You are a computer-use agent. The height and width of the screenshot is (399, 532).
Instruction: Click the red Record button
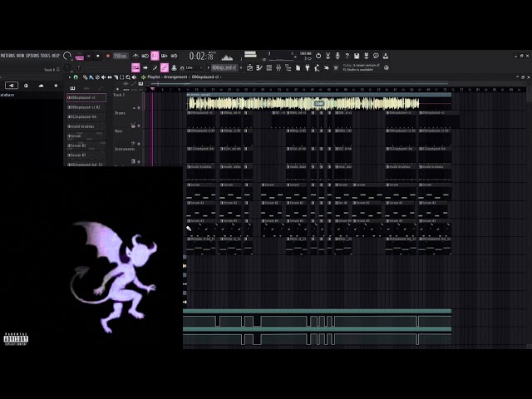[108, 56]
